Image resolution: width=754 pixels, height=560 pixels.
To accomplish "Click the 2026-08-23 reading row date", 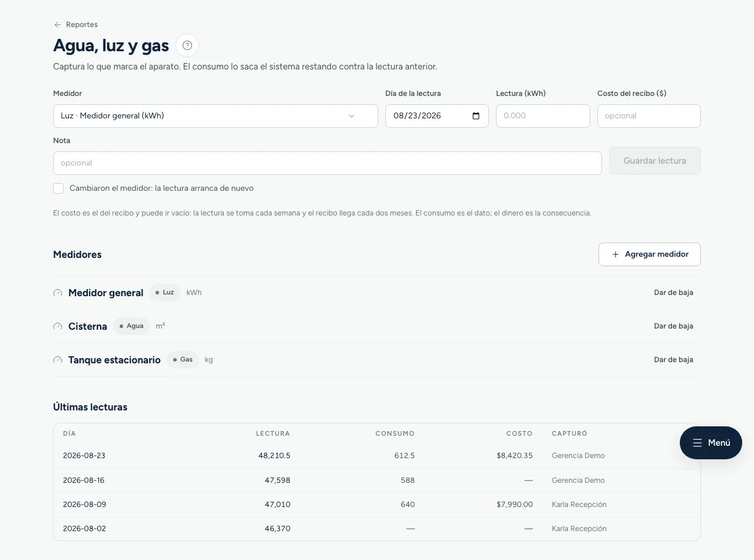I will [x=84, y=456].
